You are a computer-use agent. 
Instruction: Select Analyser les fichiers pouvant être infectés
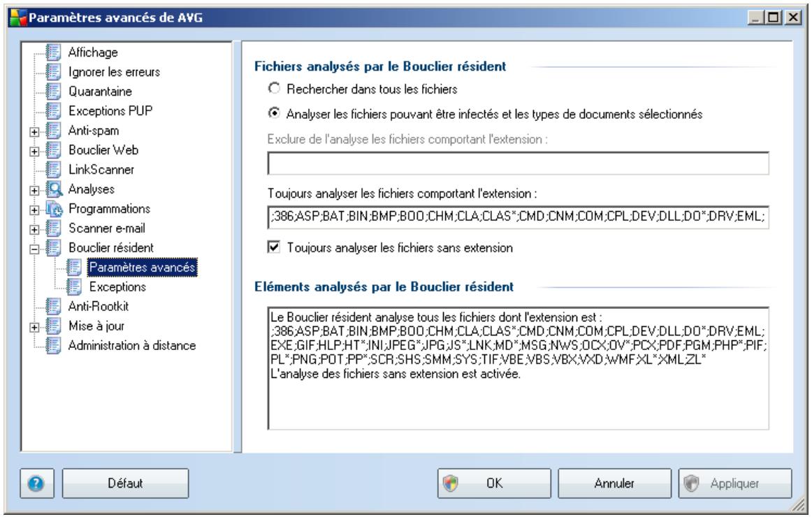[x=274, y=113]
